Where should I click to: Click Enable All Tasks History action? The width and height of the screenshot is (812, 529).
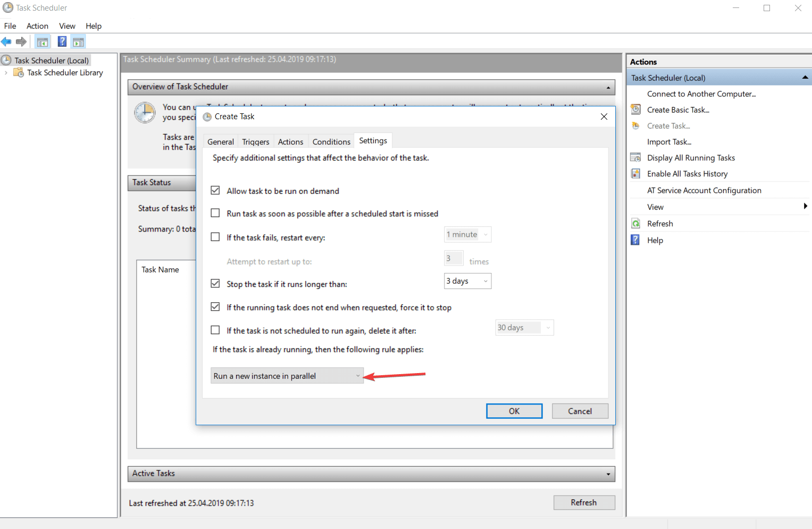tap(688, 173)
